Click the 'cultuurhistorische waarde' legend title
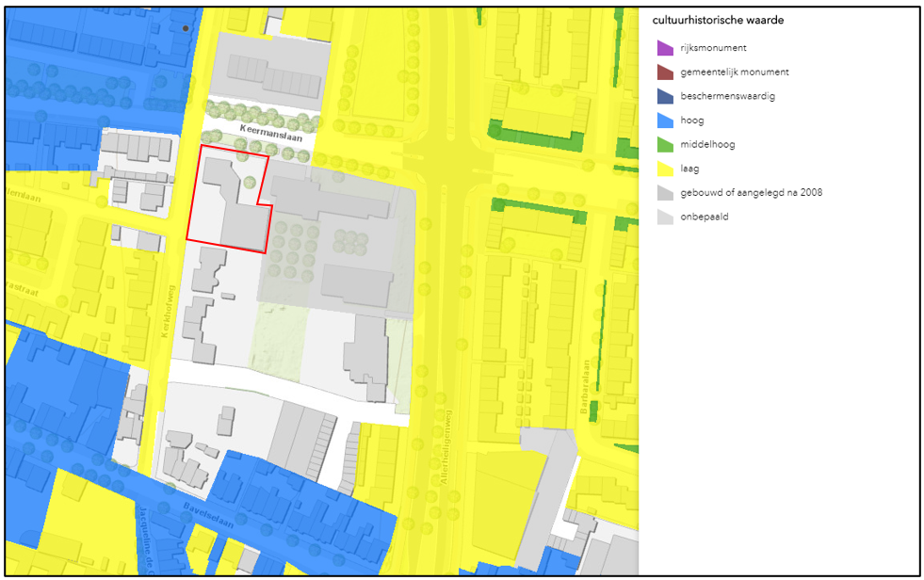The width and height of the screenshot is (924, 580). coord(718,21)
